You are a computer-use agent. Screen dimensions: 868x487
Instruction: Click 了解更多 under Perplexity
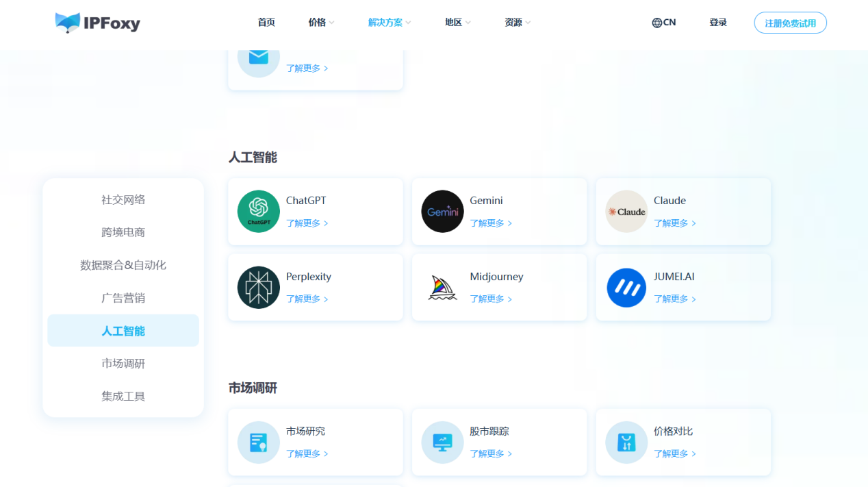coord(307,299)
